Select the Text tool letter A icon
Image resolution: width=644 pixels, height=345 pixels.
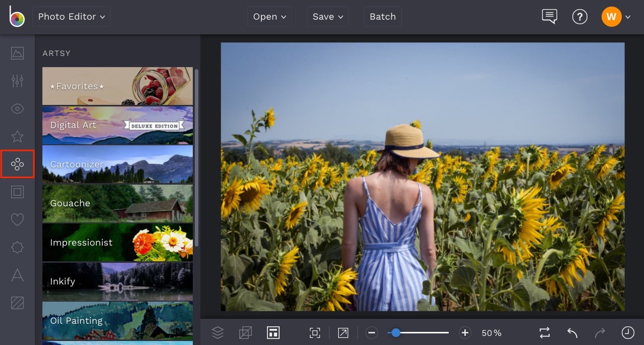[x=17, y=275]
